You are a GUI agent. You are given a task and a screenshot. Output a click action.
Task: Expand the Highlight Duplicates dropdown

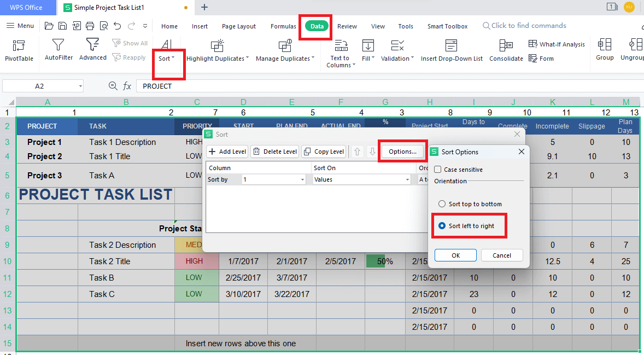click(x=247, y=59)
